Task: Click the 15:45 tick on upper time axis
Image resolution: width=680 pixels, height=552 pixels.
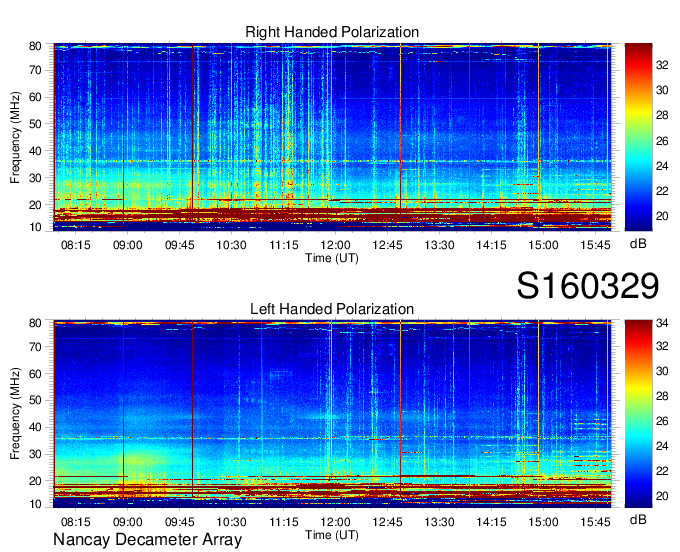Action: coord(595,245)
